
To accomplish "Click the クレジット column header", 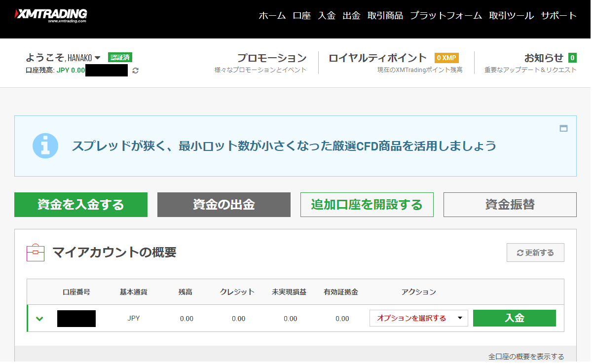I will (237, 292).
